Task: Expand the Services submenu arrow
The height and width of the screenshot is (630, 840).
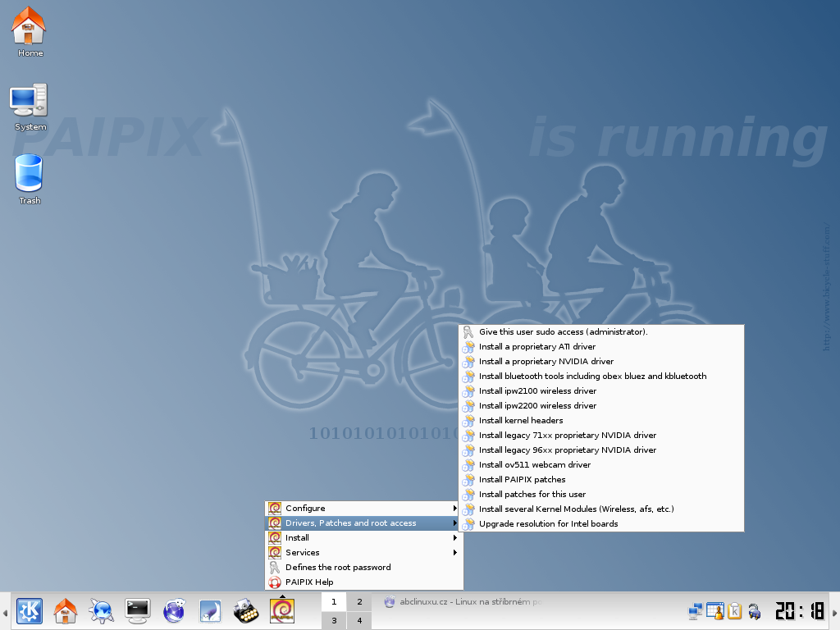Action: tap(454, 553)
